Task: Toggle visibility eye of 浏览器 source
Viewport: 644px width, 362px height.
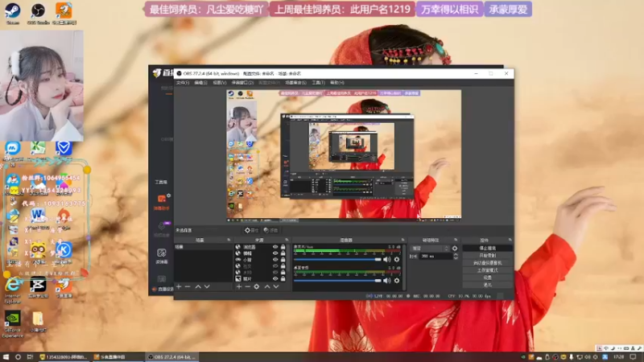Action: point(275,247)
